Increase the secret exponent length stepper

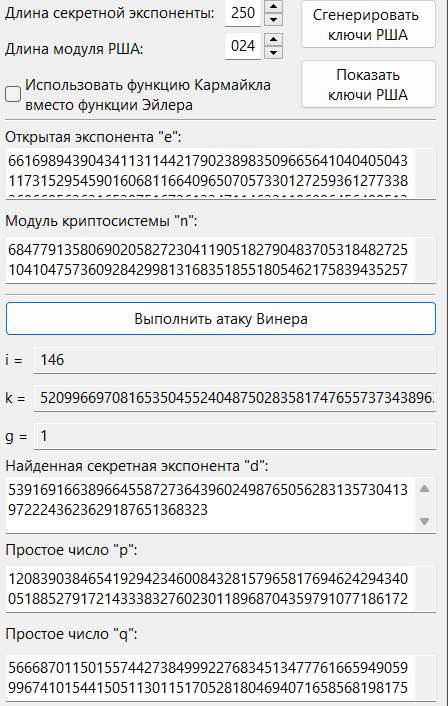[273, 6]
